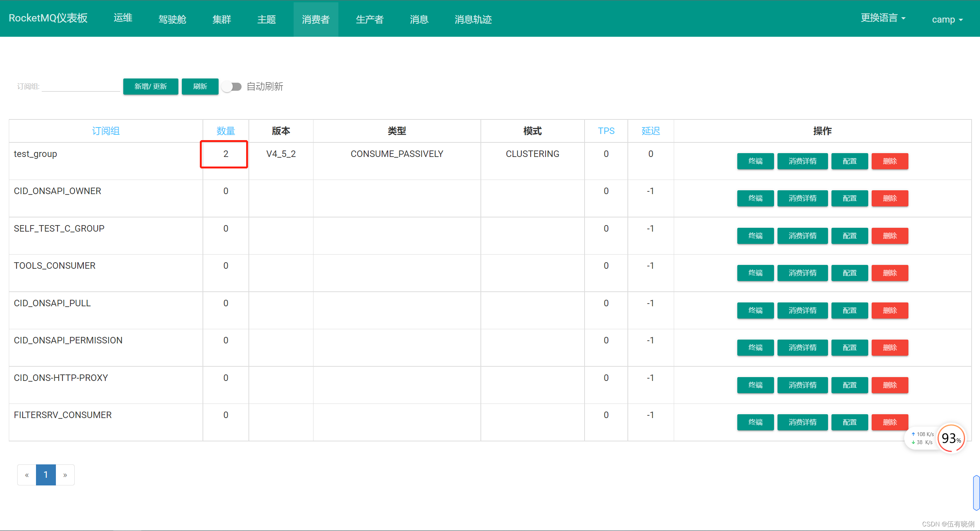Viewport: 980px width, 531px height.
Task: Open 消费详情 for FILTERSRV_CONSUMER
Action: pos(802,422)
